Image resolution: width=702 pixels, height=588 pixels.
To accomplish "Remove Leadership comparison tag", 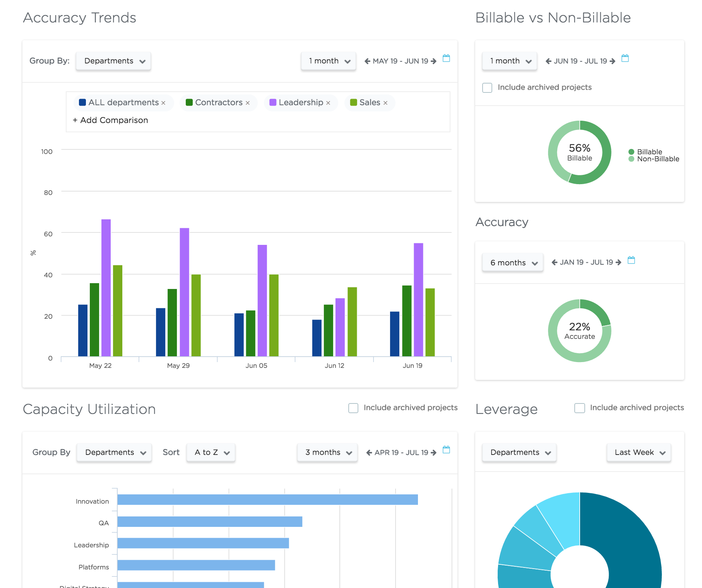I will pyautogui.click(x=328, y=103).
